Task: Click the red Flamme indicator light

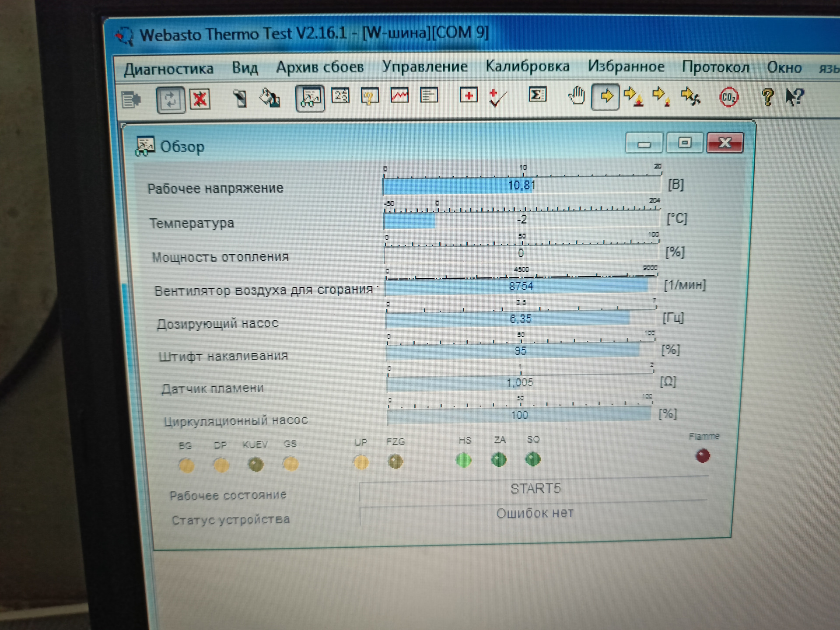Action: (703, 456)
